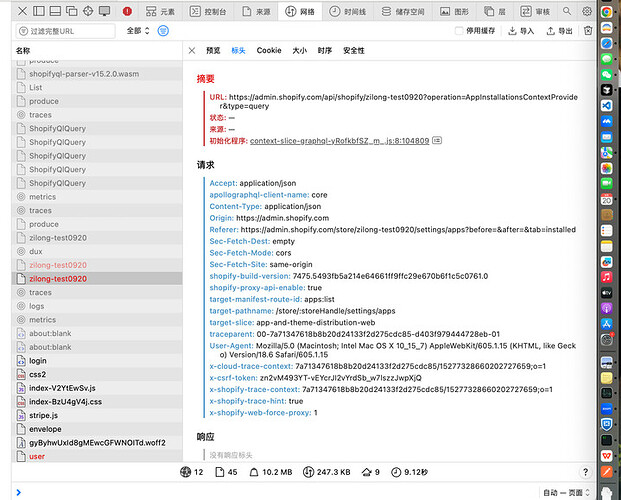Open the 储存空间 tab
The width and height of the screenshot is (621, 500).
(403, 11)
